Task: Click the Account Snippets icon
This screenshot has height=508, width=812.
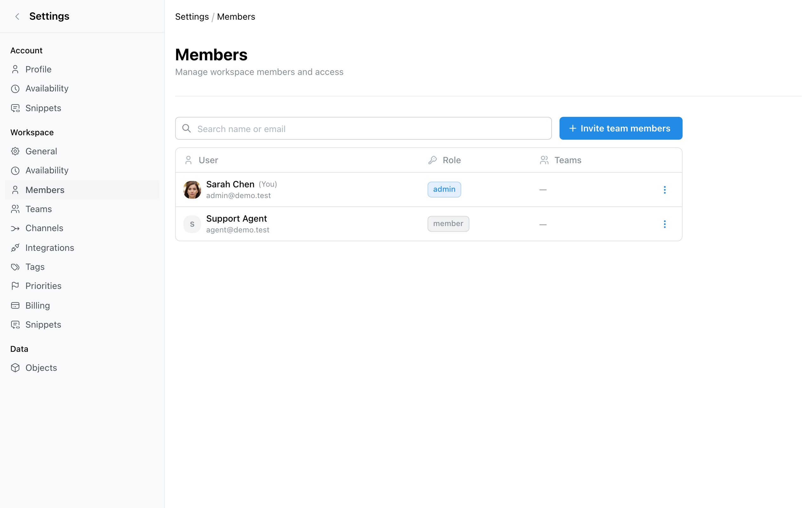Action: pyautogui.click(x=15, y=108)
